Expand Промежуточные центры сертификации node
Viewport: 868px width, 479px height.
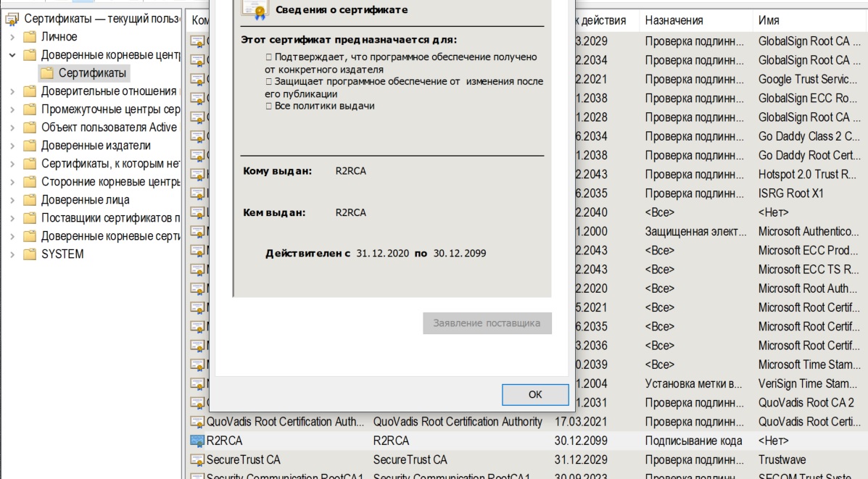tap(12, 109)
